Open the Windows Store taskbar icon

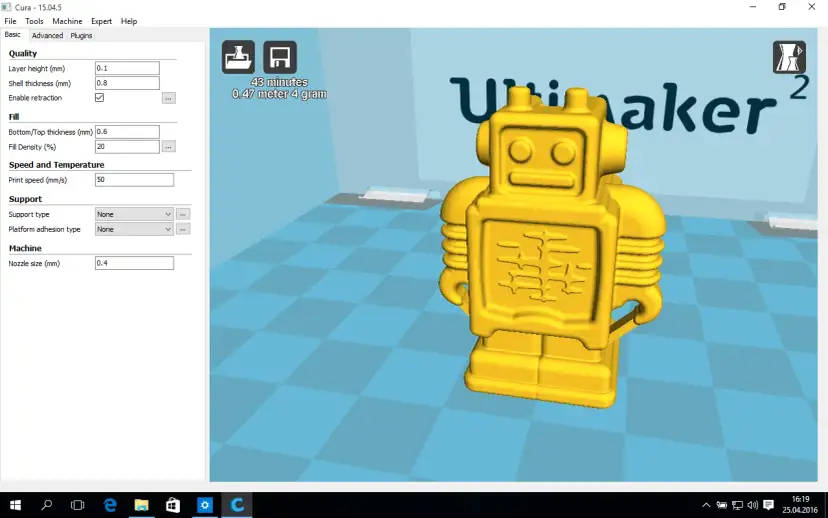tap(173, 505)
